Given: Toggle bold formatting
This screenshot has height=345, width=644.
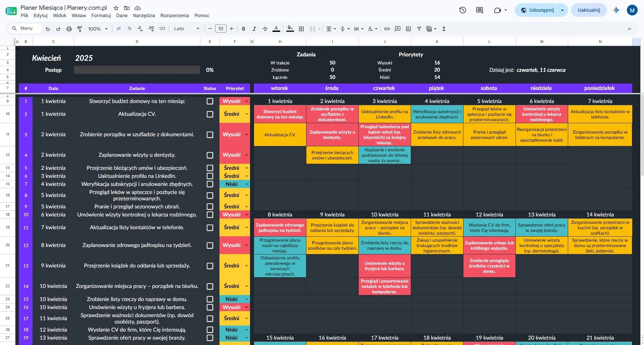Looking at the screenshot, I should pyautogui.click(x=244, y=29).
